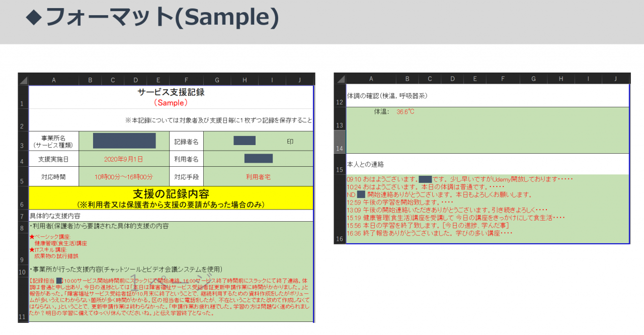Click the 本人との連絡 cell
The image size is (644, 335).
[488, 164]
